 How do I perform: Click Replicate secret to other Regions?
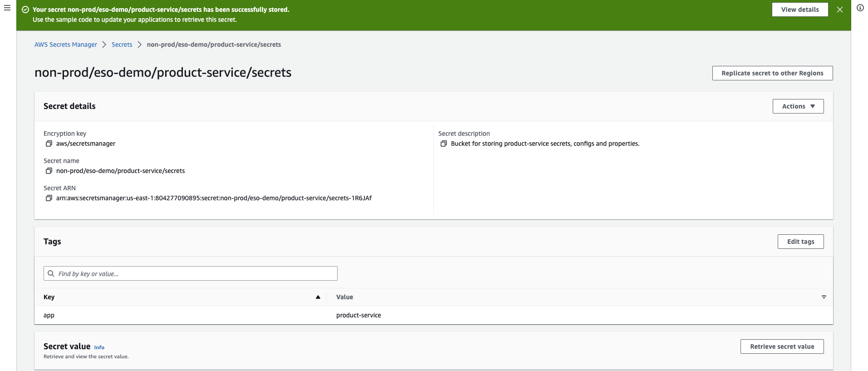pos(772,73)
